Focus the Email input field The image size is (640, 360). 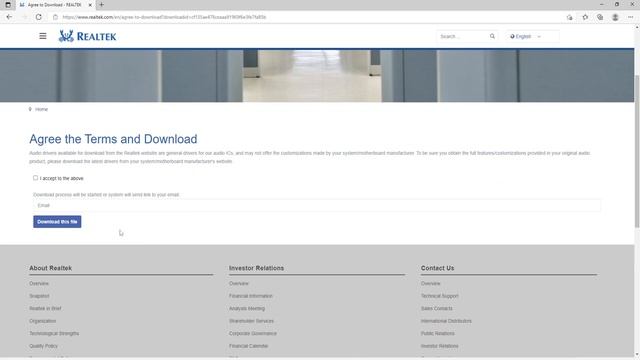317,205
